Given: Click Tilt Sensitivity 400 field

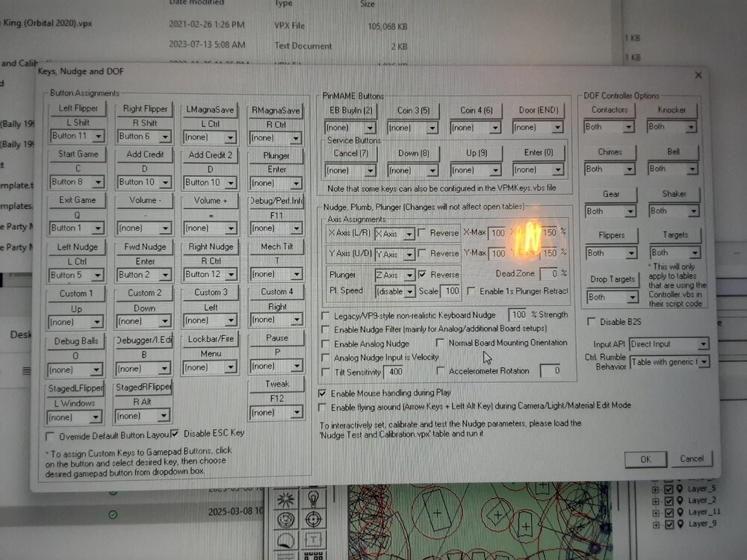Looking at the screenshot, I should point(394,371).
